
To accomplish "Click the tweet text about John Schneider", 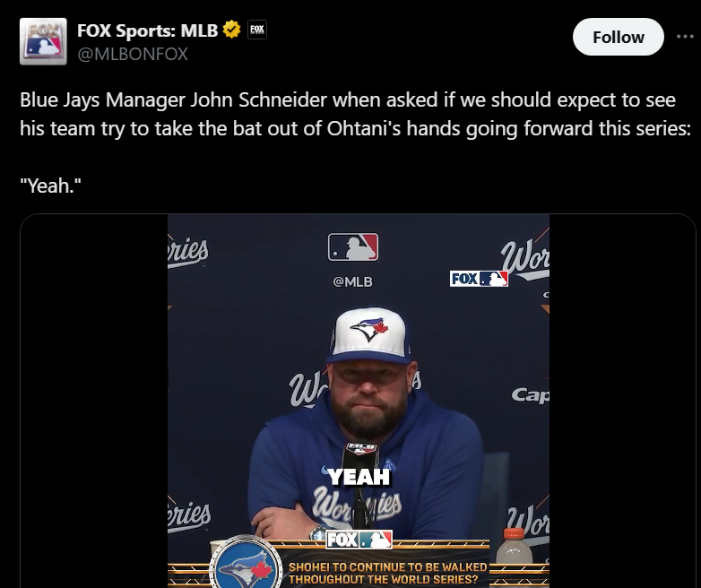I will point(355,114).
